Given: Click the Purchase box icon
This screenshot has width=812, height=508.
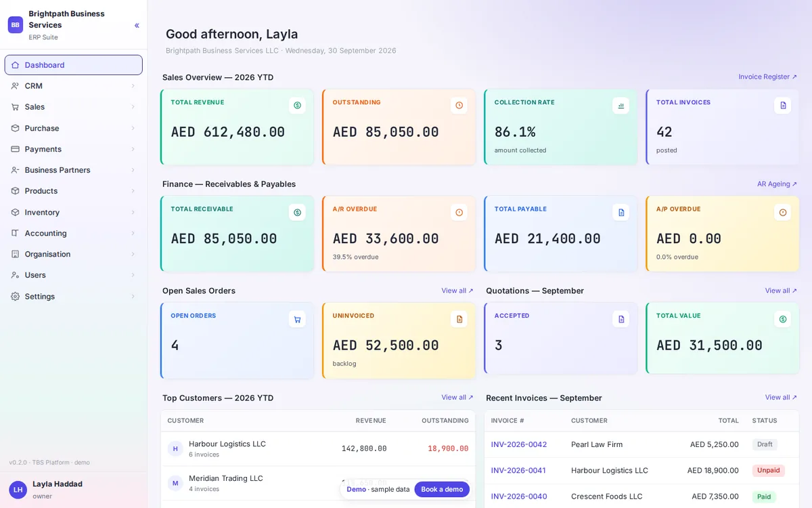Looking at the screenshot, I should 15,128.
